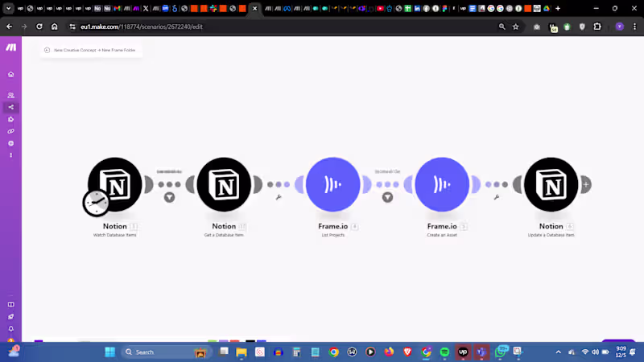Click the Make logo in the sidebar

11,47
